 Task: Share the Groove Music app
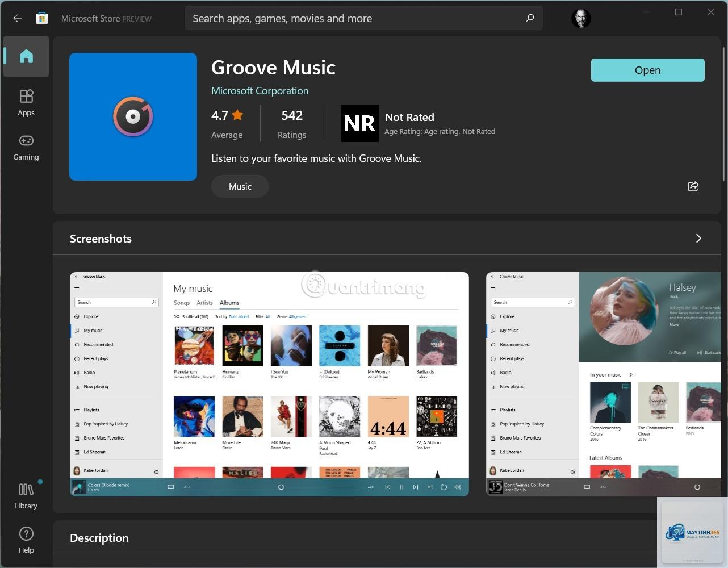pyautogui.click(x=693, y=186)
